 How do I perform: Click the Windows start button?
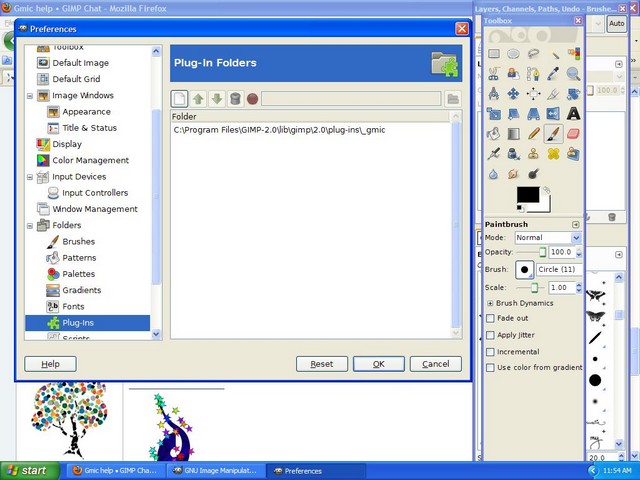coord(30,471)
